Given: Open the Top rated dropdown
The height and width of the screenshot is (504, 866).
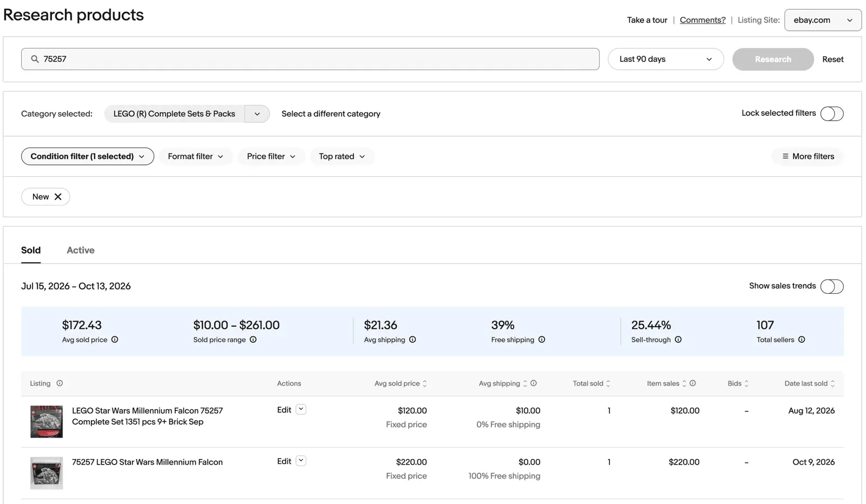Looking at the screenshot, I should pyautogui.click(x=342, y=156).
